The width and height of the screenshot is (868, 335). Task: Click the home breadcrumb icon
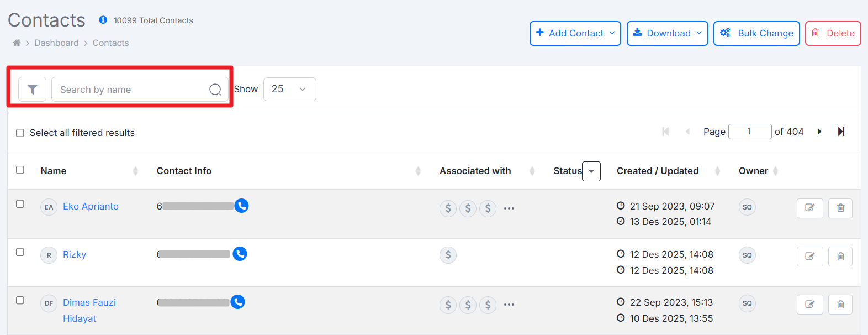(x=17, y=43)
